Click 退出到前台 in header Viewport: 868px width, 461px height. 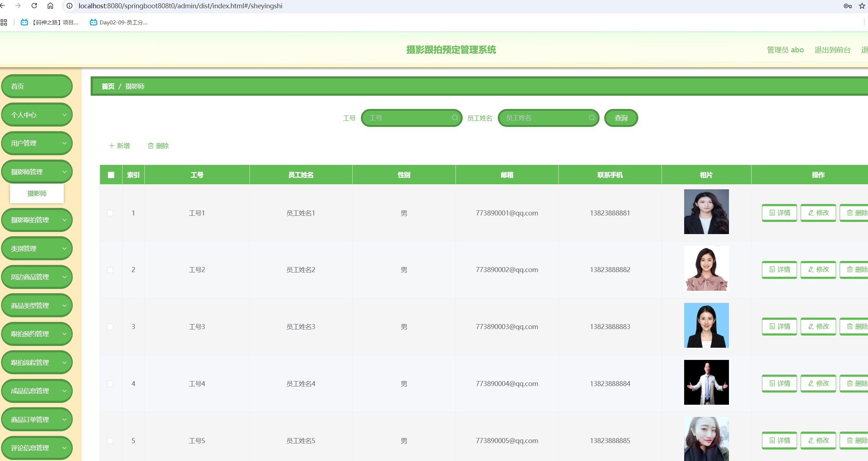[833, 50]
